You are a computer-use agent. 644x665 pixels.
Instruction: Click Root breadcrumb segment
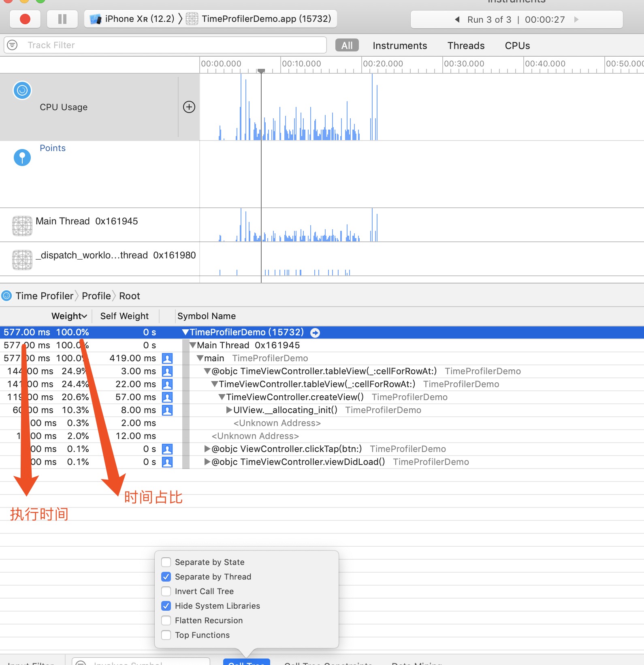click(x=130, y=296)
